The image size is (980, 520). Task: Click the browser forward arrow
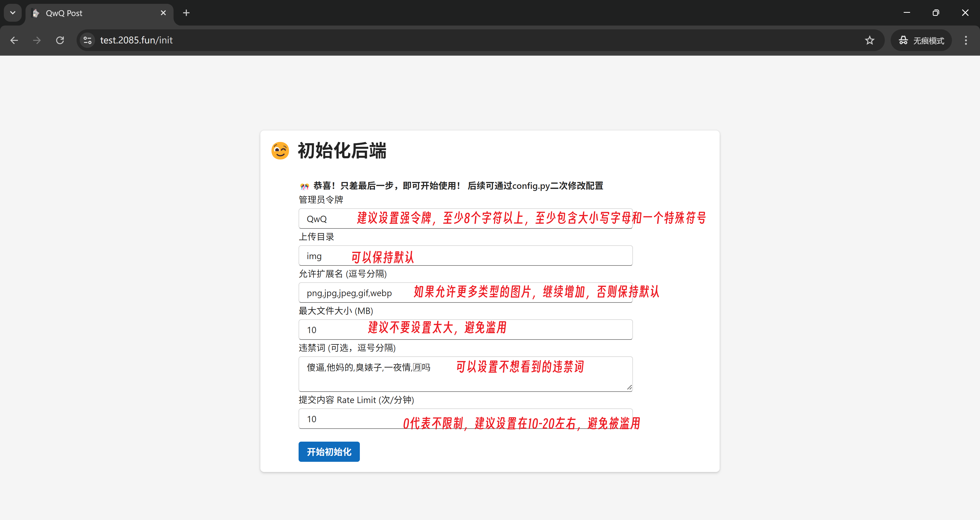(37, 40)
